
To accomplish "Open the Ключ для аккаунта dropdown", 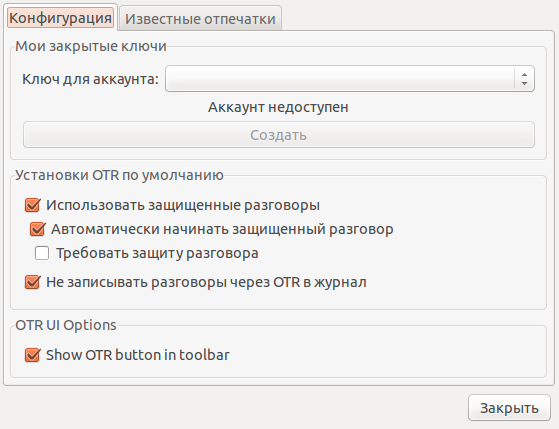I will pyautogui.click(x=350, y=79).
